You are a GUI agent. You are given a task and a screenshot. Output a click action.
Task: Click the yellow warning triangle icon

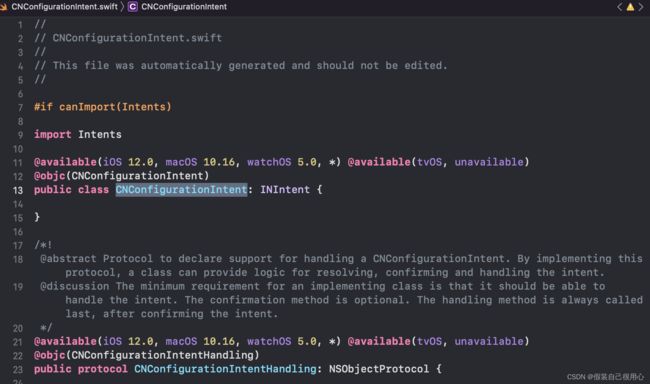coord(630,7)
